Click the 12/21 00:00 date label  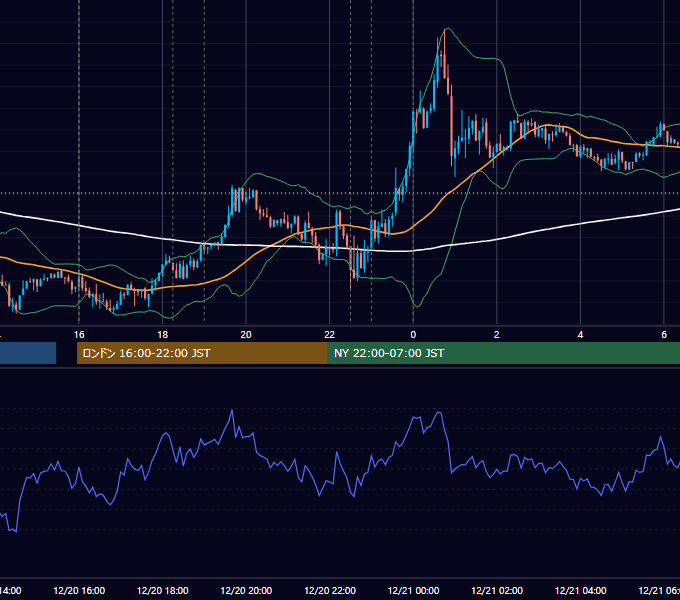pos(413,591)
